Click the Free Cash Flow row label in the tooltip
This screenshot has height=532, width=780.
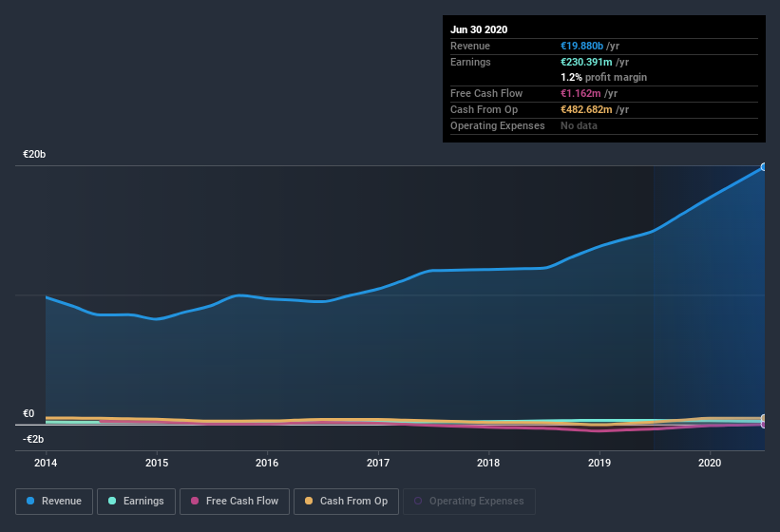[x=486, y=93]
